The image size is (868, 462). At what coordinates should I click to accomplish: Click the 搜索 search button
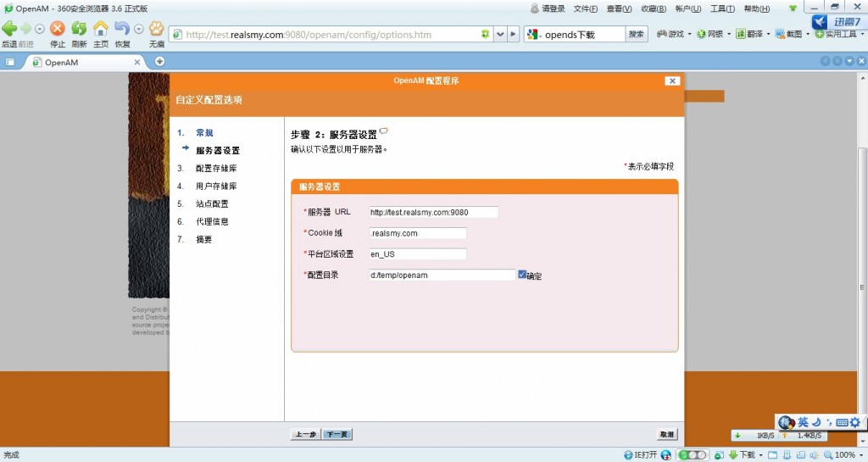[636, 34]
